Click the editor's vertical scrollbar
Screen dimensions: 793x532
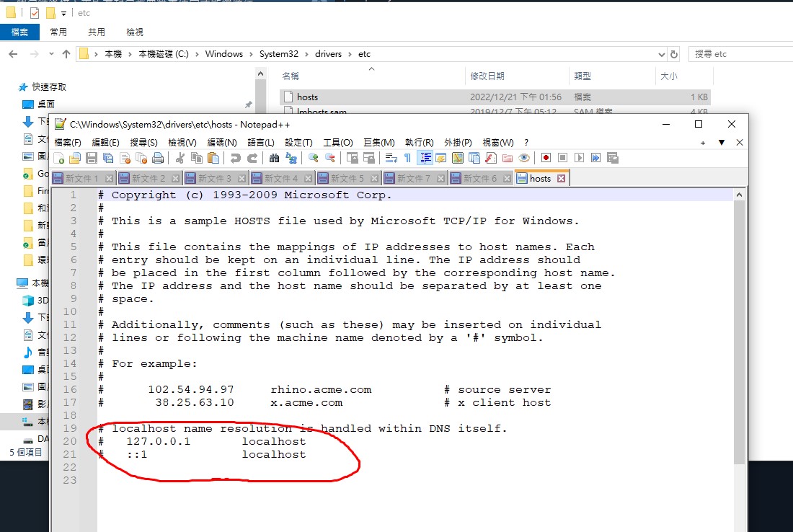(739, 324)
